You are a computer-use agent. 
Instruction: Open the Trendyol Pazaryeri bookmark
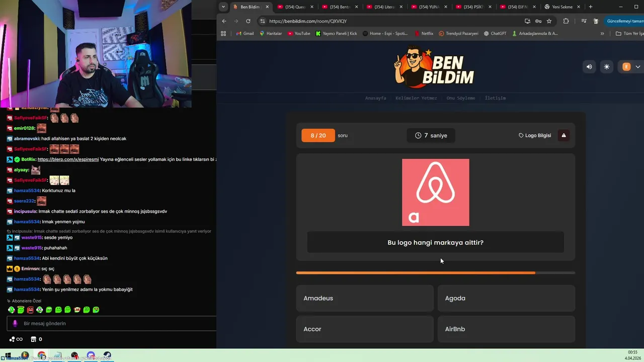click(x=458, y=34)
